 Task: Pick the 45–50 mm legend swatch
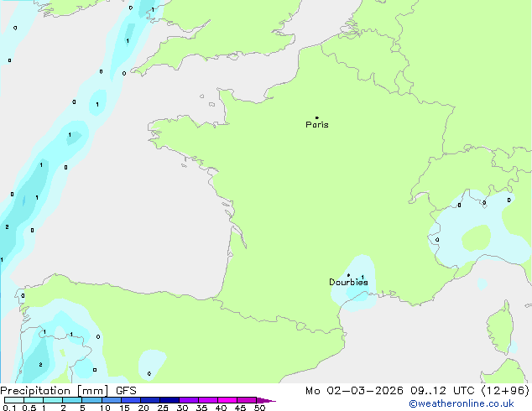tap(247, 400)
